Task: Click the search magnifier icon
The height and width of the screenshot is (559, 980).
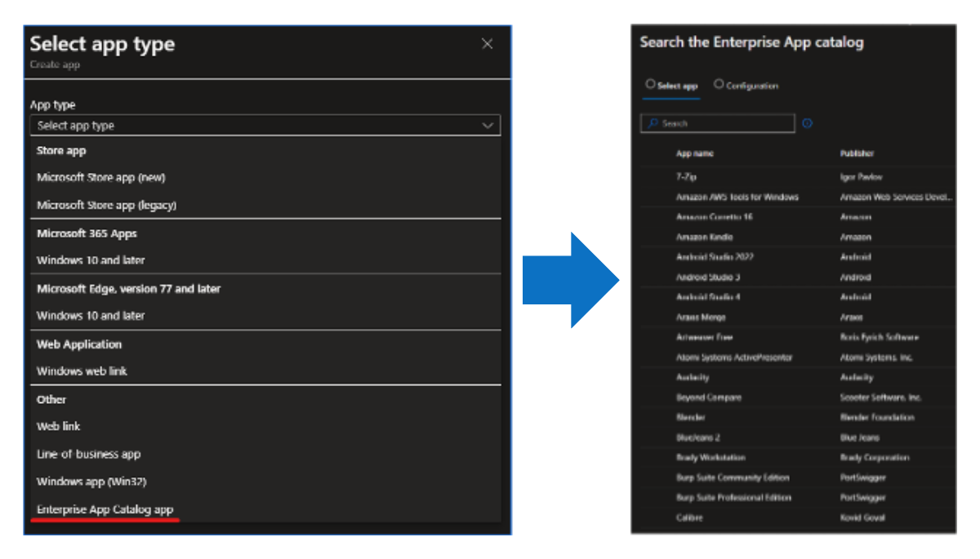Action: coord(653,123)
